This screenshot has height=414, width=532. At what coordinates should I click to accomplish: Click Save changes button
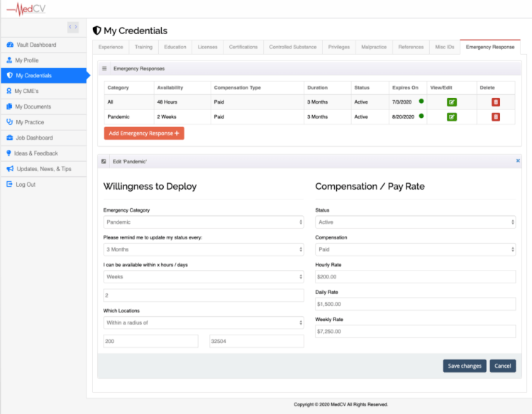465,366
